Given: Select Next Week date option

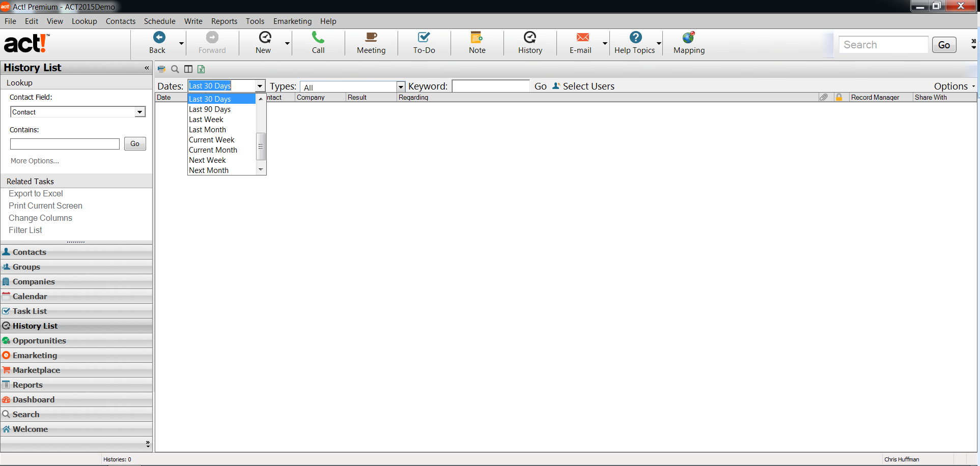Looking at the screenshot, I should point(221,160).
